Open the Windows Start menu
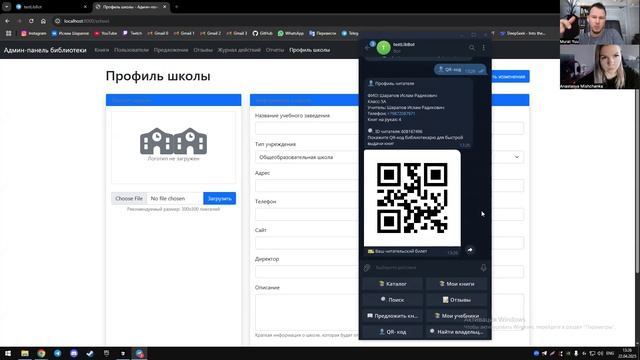This screenshot has height=360, width=640. tap(8, 353)
